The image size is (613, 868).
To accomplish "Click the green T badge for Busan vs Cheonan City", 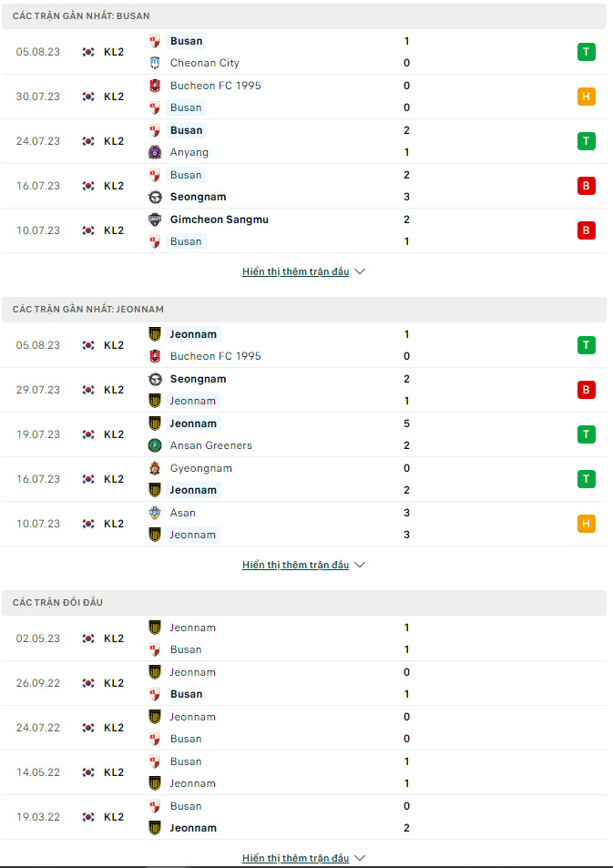I will coord(587,52).
